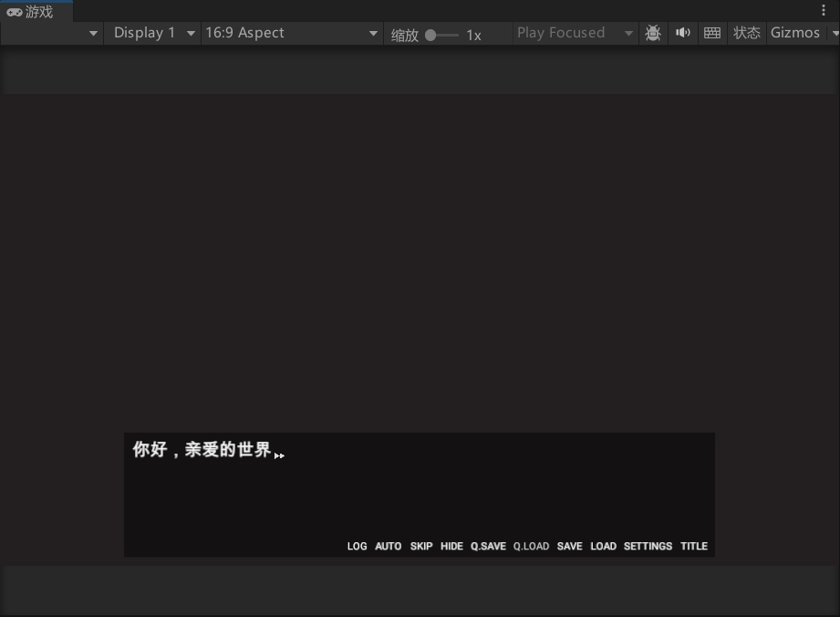Click Q.LOAD quick load button
This screenshot has height=617, width=840.
[x=531, y=546]
